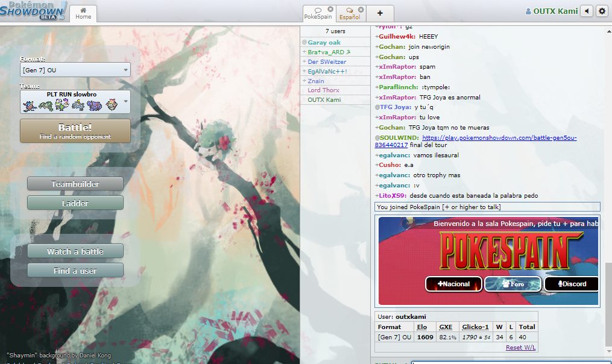The image size is (612, 364).
Task: Click username TFG Joya in chat
Action: (x=396, y=107)
